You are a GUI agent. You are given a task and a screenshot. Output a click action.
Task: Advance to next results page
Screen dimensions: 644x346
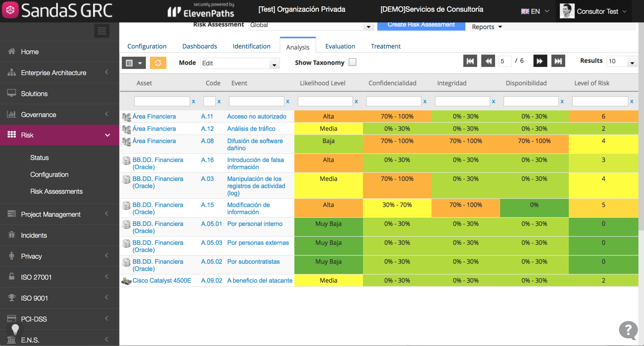[540, 61]
